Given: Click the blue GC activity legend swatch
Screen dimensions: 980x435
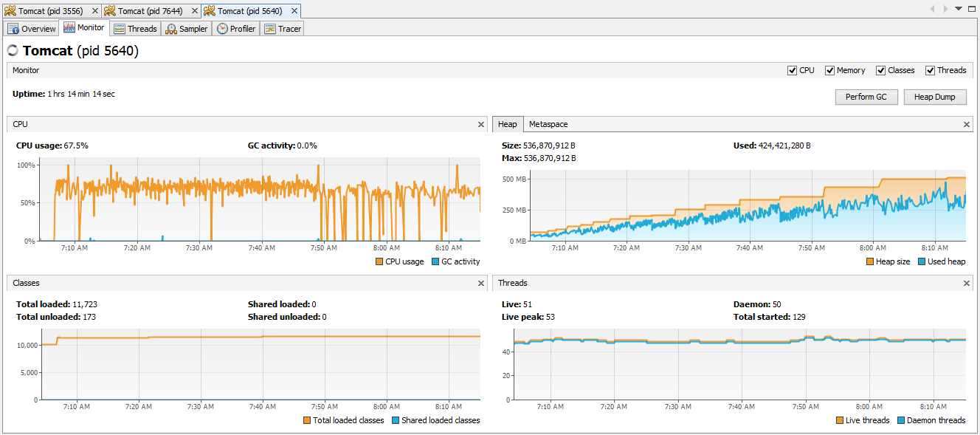Looking at the screenshot, I should [x=435, y=261].
